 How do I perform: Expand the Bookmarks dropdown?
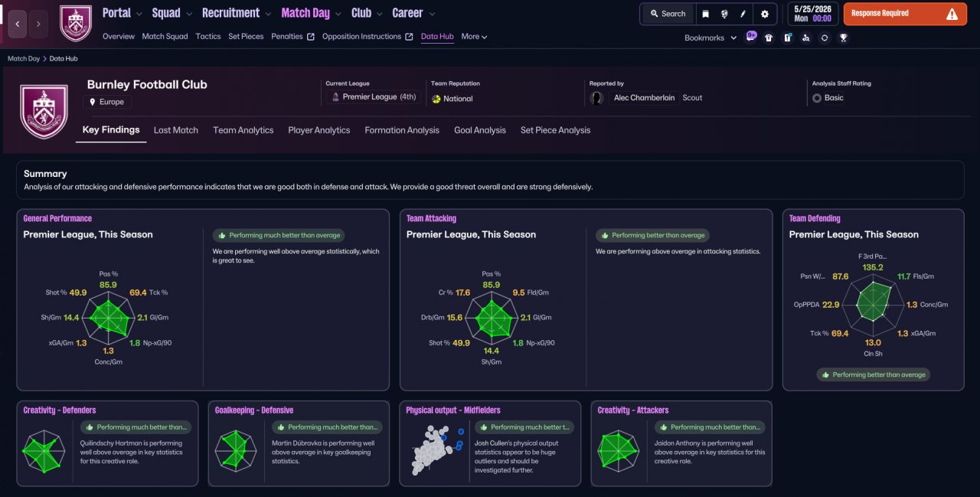pos(710,38)
